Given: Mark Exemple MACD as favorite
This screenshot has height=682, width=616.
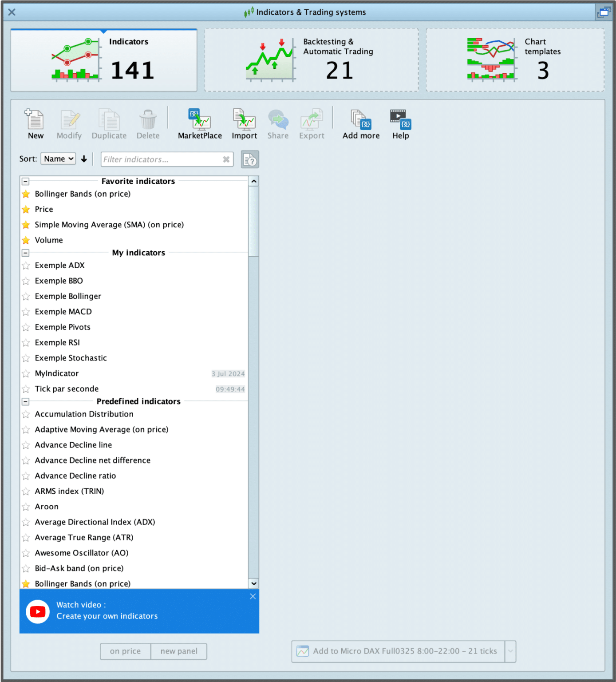Looking at the screenshot, I should point(26,312).
